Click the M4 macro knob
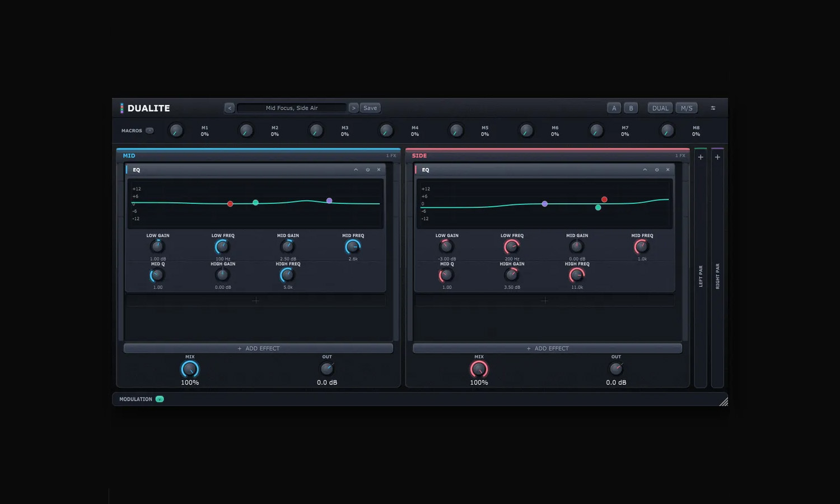This screenshot has width=840, height=504. click(386, 131)
